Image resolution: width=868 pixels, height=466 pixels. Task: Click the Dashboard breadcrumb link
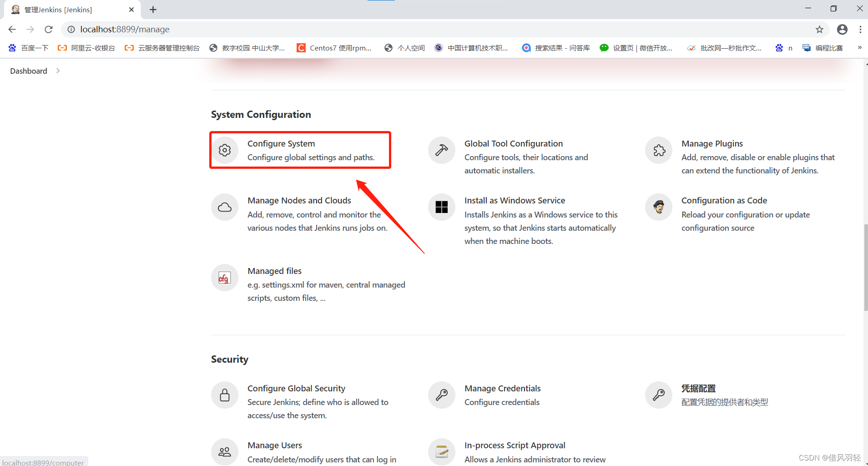(29, 71)
